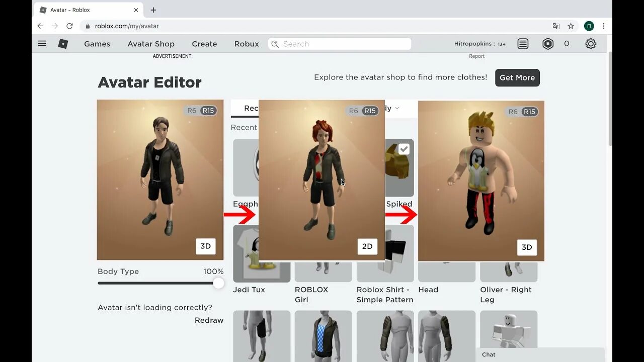Select the ROBLOX Girl item thumbnail

[323, 271]
